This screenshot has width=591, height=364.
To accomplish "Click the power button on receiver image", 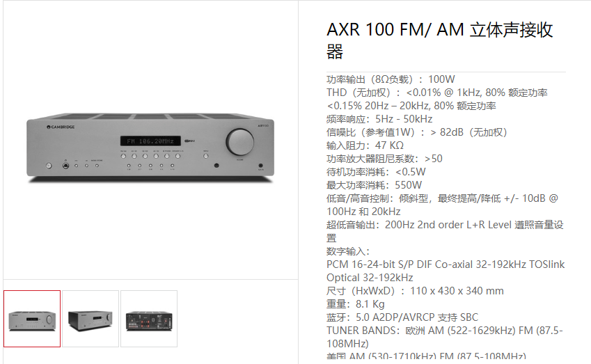I will click(49, 166).
